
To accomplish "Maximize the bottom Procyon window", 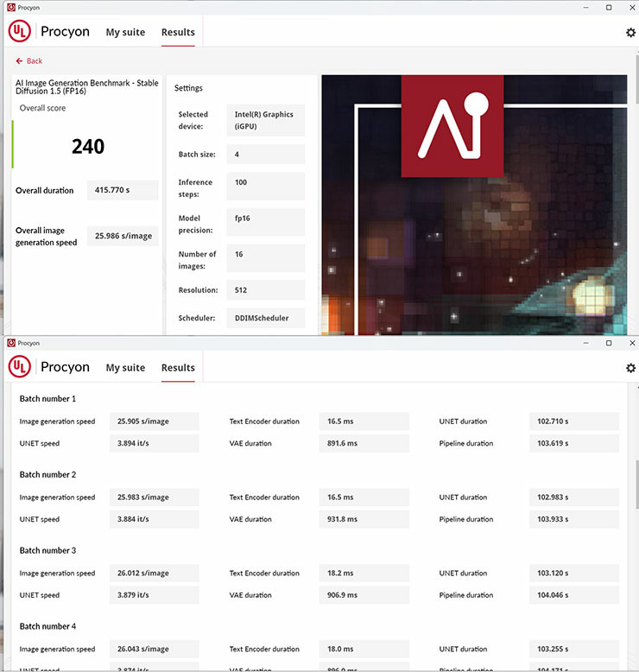I will [x=609, y=343].
